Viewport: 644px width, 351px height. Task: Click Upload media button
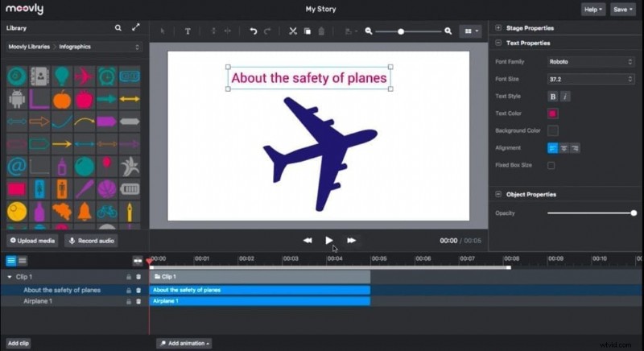(x=32, y=241)
